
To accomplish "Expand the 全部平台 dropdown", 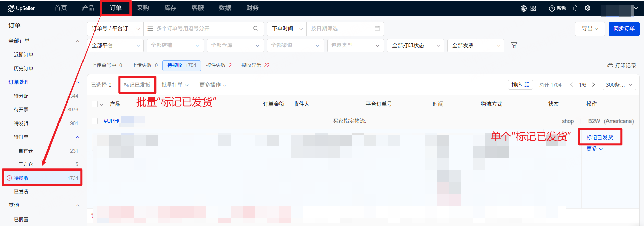I will pyautogui.click(x=115, y=46).
